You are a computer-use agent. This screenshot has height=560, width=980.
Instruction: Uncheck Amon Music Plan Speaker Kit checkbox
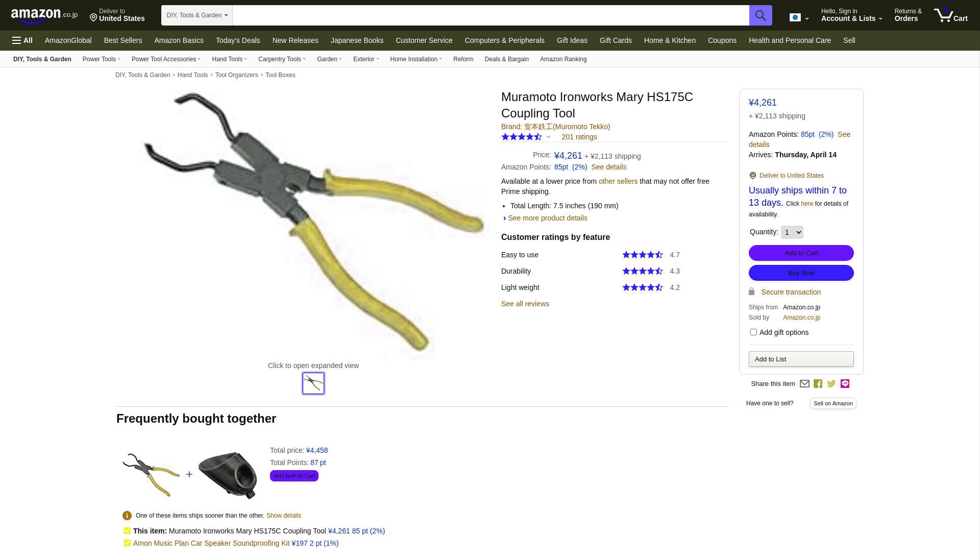pyautogui.click(x=127, y=543)
